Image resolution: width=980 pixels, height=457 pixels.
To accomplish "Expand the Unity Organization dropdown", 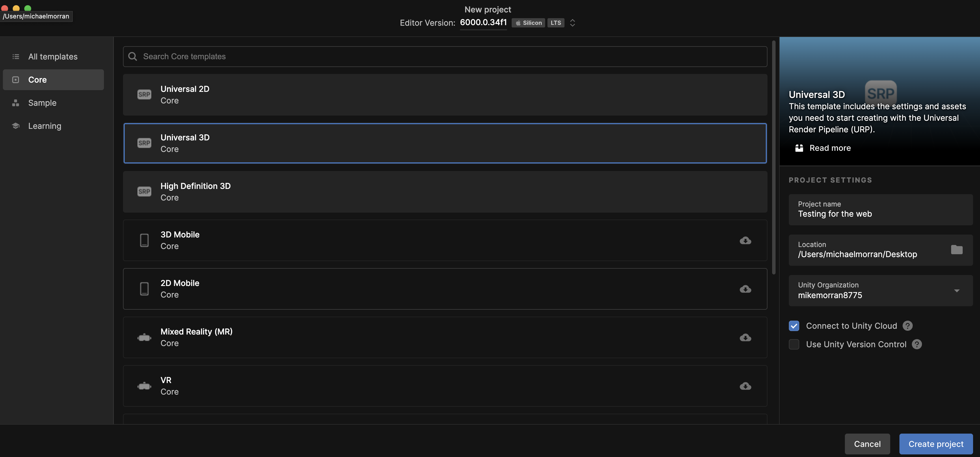I will [x=956, y=291].
